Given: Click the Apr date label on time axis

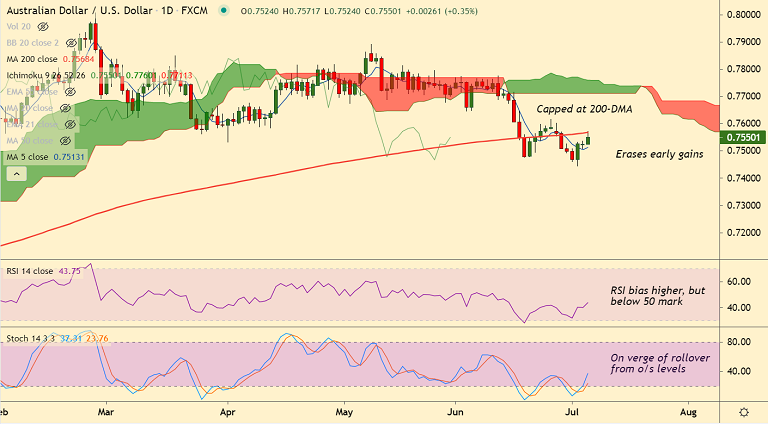Looking at the screenshot, I should pyautogui.click(x=227, y=412).
